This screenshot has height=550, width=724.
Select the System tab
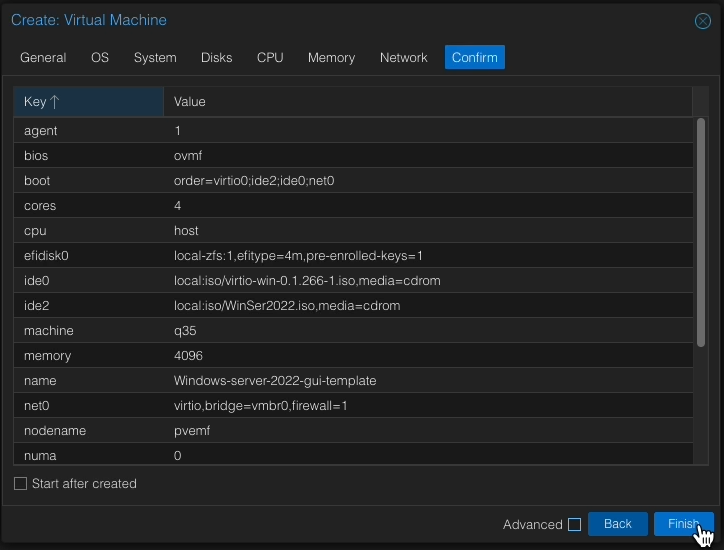(x=155, y=57)
